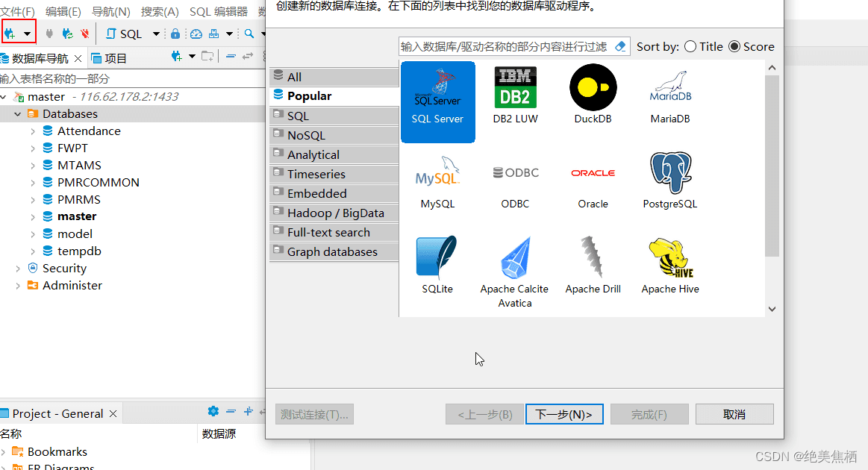Focus the navigator table name filter box
This screenshot has height=470, width=868.
(132, 78)
